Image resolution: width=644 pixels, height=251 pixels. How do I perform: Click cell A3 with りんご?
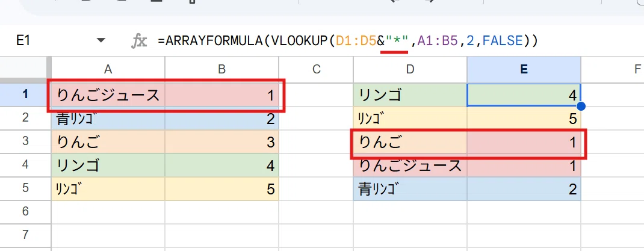point(108,141)
